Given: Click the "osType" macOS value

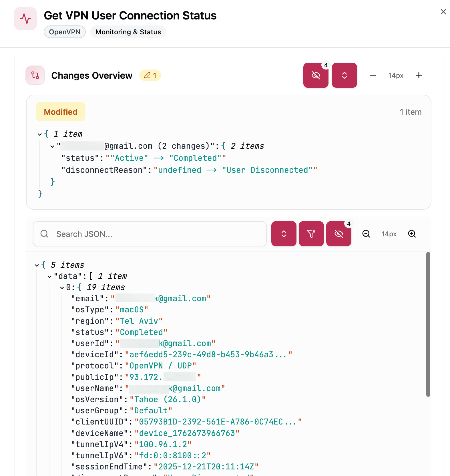Looking at the screenshot, I should [132, 310].
